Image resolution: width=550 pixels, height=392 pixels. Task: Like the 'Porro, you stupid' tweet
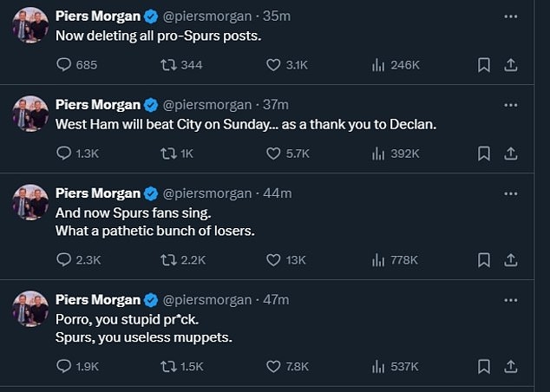(274, 365)
